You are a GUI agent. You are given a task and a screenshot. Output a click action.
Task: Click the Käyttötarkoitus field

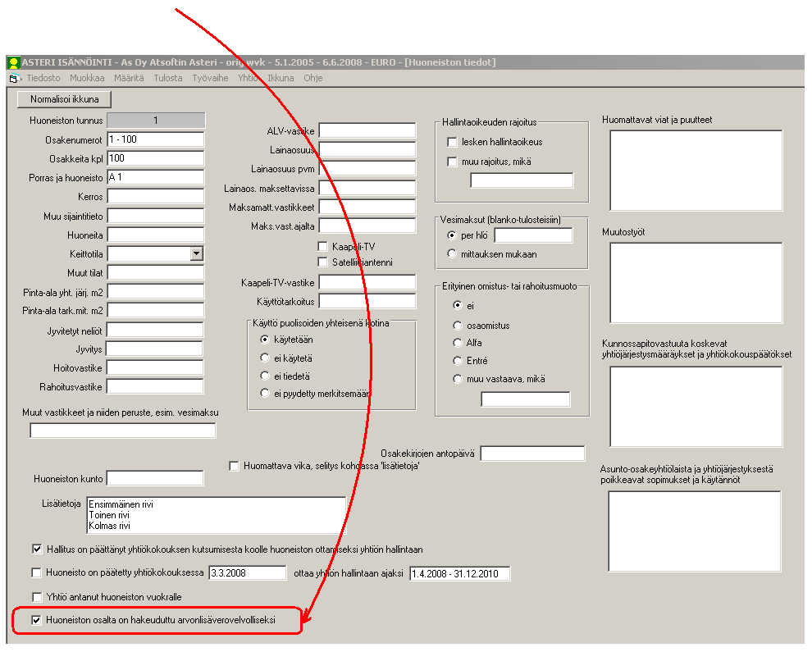[367, 302]
